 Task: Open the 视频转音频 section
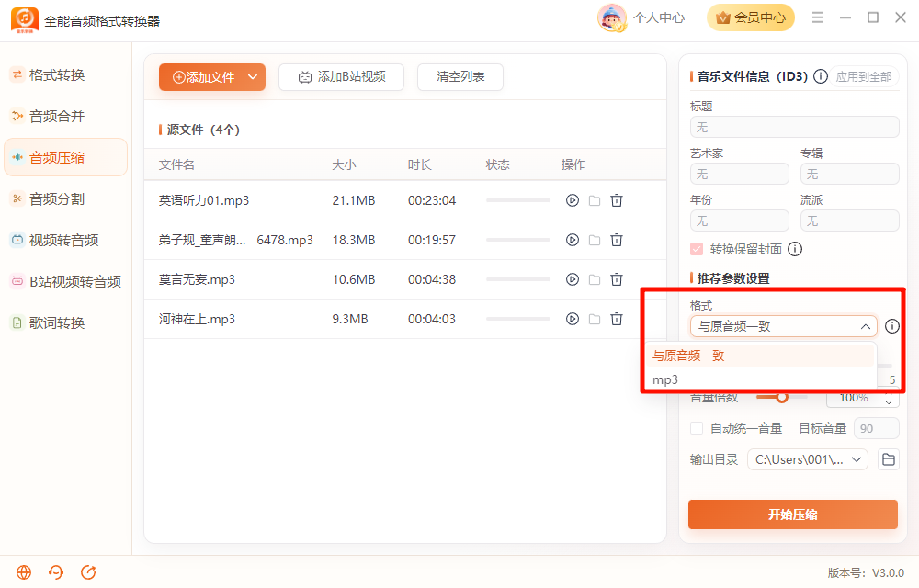pyautogui.click(x=65, y=240)
